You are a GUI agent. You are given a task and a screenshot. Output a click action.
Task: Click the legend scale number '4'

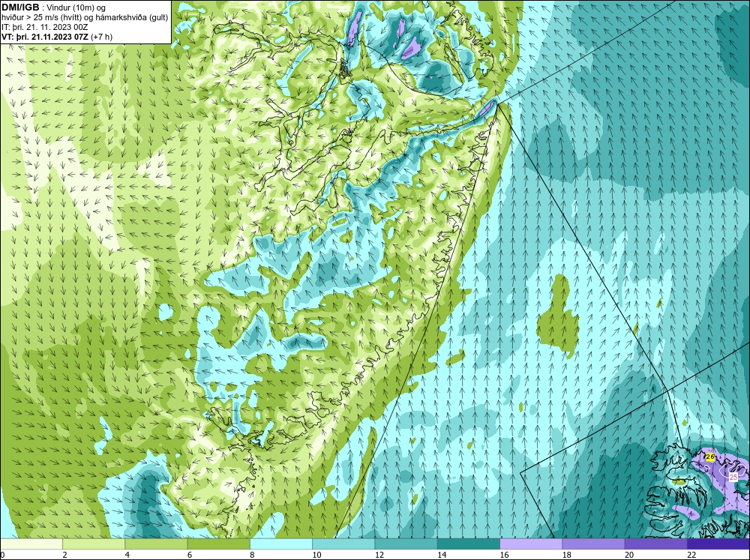click(x=127, y=555)
